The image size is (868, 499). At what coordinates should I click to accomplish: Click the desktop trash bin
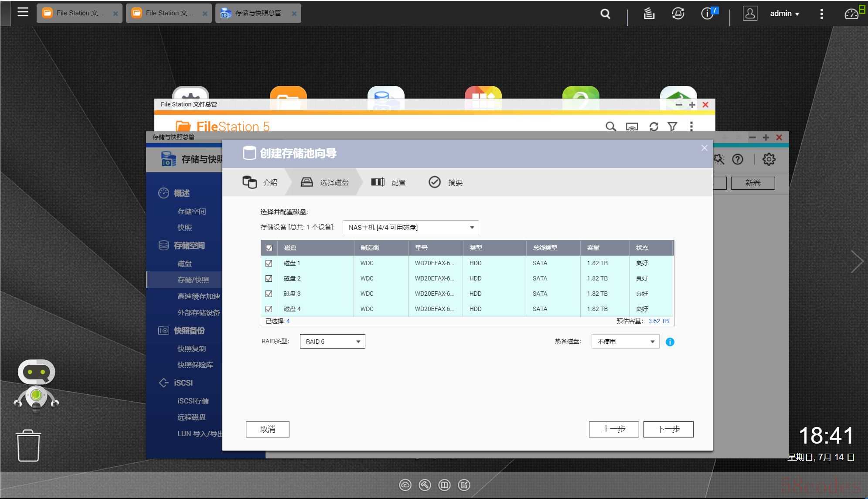coord(28,445)
